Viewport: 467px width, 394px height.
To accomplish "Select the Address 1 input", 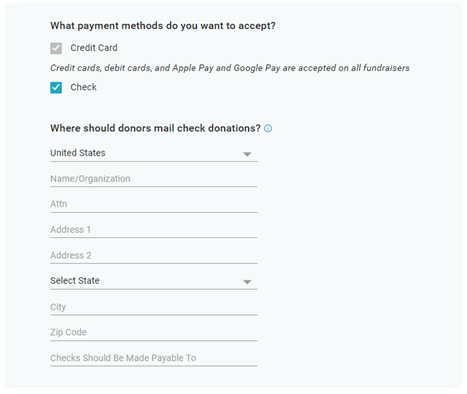I will pos(154,230).
